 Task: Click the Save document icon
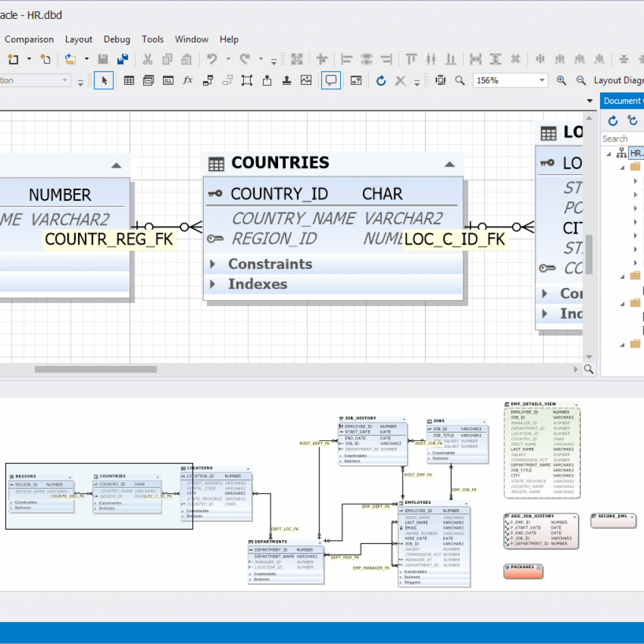[104, 58]
